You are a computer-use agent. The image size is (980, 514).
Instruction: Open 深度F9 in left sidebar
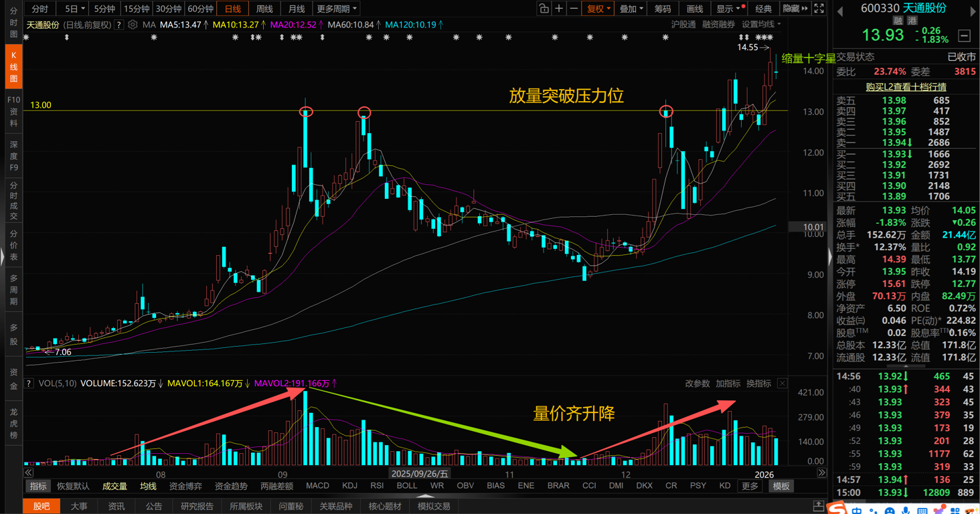[13, 156]
